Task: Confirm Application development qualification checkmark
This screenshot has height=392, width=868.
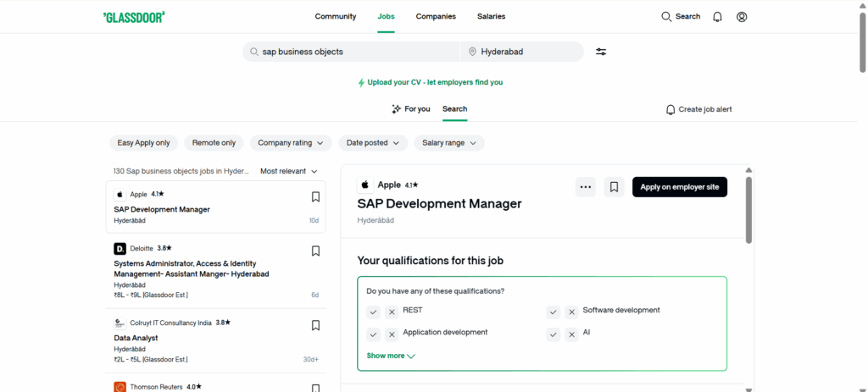Action: click(x=374, y=334)
